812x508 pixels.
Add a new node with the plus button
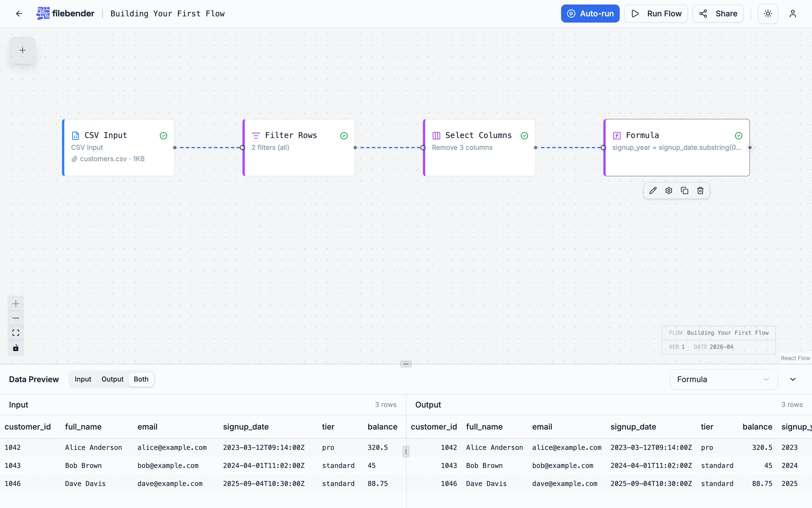click(x=23, y=50)
